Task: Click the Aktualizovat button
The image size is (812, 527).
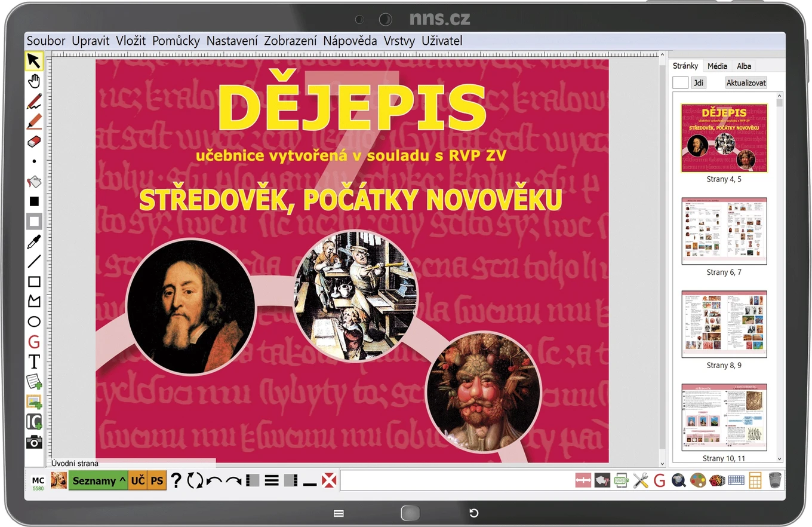Action: point(746,83)
